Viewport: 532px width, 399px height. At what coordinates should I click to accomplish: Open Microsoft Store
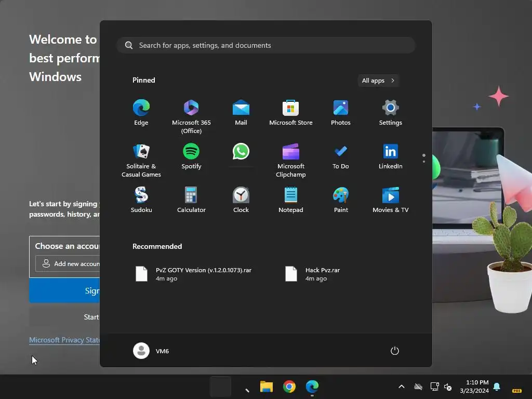pyautogui.click(x=291, y=113)
